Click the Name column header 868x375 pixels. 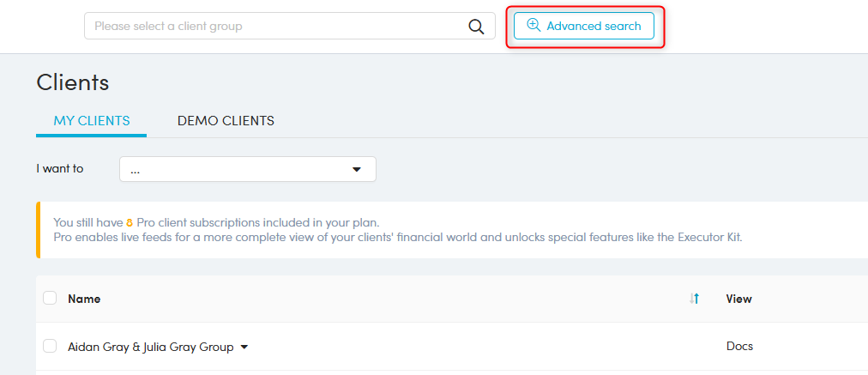[x=84, y=299]
